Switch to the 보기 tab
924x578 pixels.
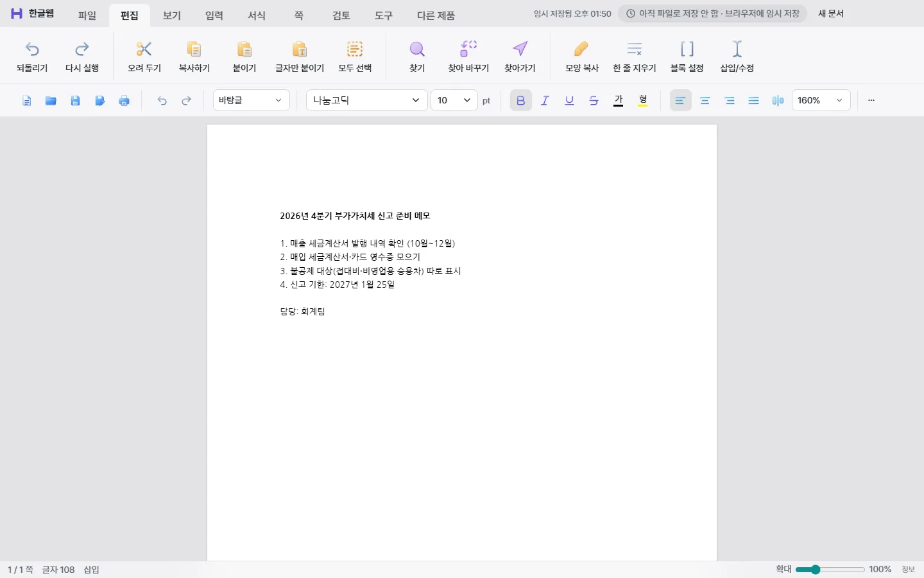[x=172, y=15]
